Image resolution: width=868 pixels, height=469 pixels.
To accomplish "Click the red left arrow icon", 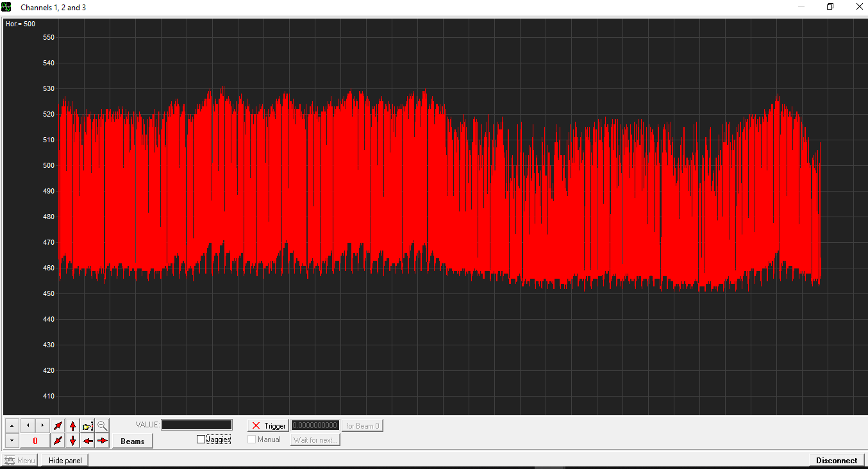I will (x=88, y=441).
